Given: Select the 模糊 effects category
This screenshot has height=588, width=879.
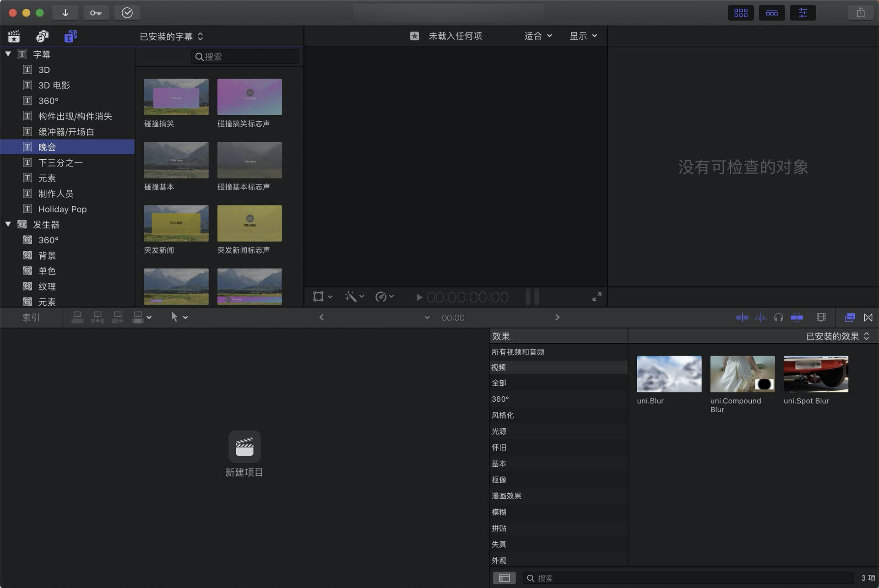Looking at the screenshot, I should [499, 512].
